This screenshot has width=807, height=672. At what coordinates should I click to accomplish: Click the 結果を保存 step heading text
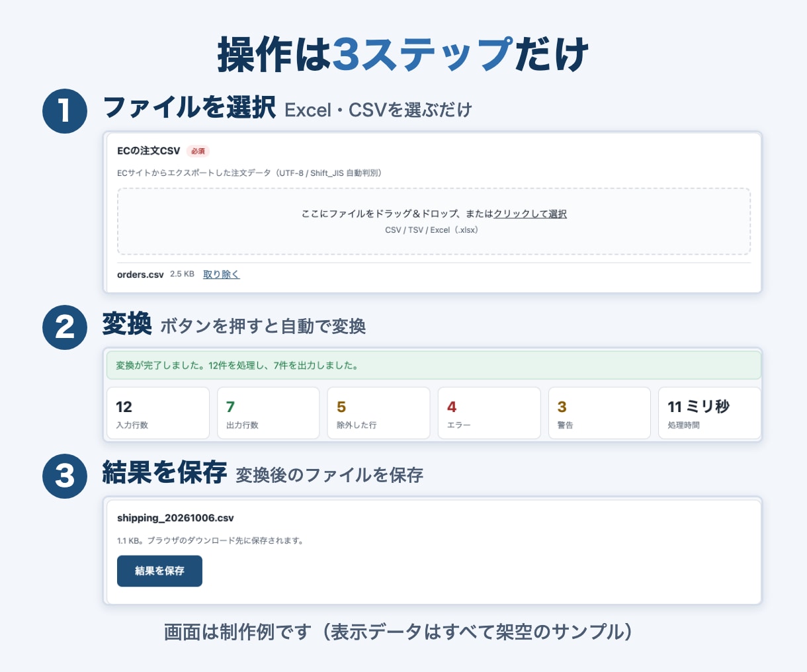[x=165, y=472]
